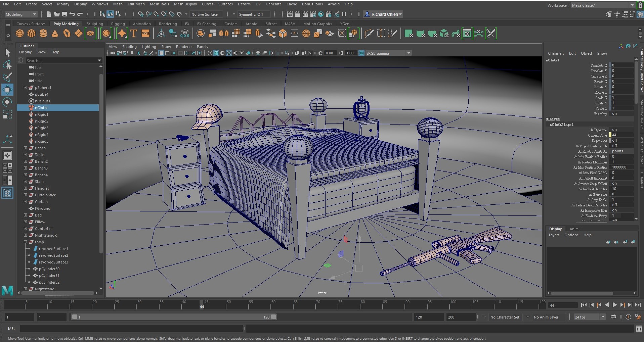Switch to the Rigging shelf tab

(x=118, y=24)
